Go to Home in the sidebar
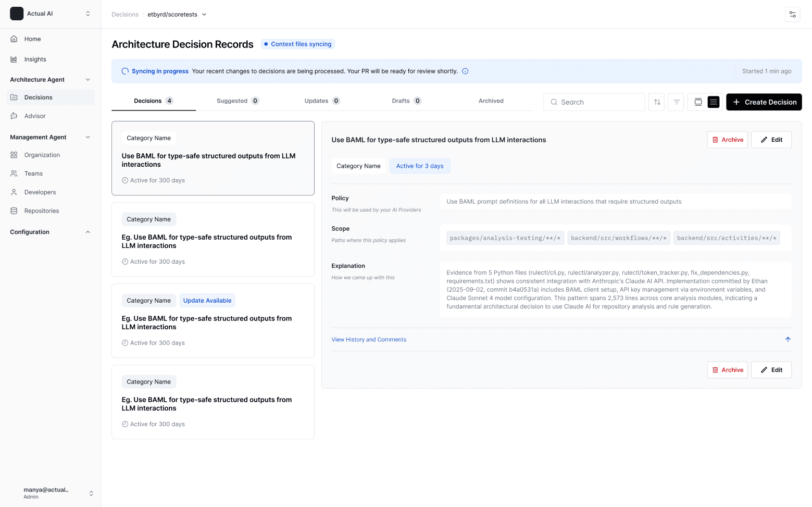812x507 pixels. (51, 39)
